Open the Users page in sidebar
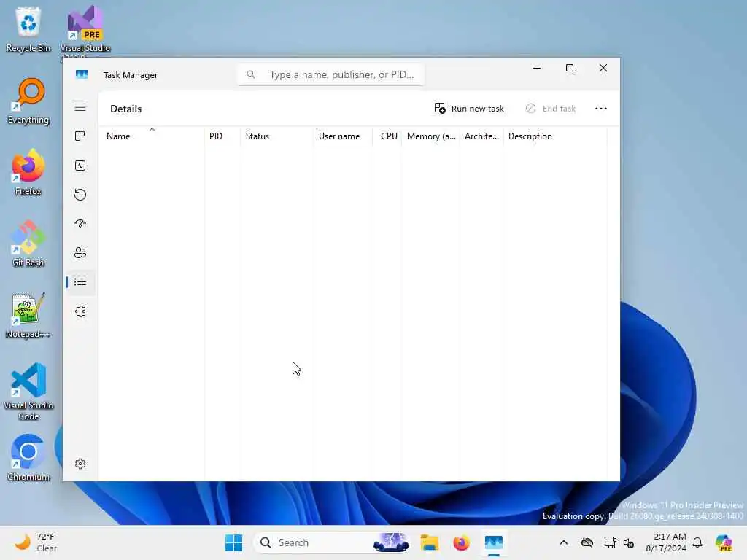This screenshot has height=560, width=747. pos(80,252)
